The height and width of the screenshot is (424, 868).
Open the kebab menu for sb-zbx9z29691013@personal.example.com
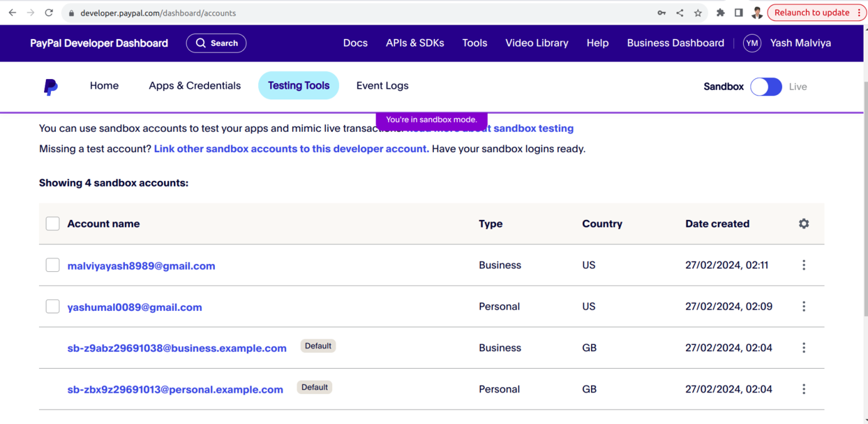803,388
